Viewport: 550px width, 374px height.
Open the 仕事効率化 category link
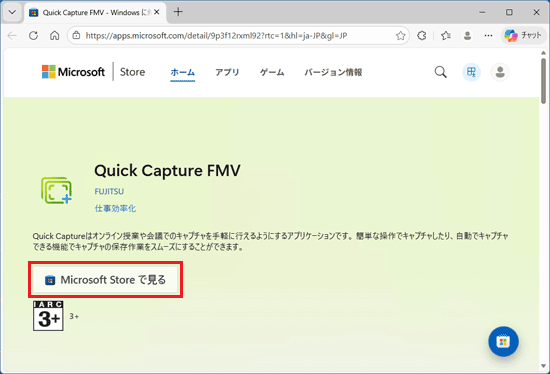[115, 208]
